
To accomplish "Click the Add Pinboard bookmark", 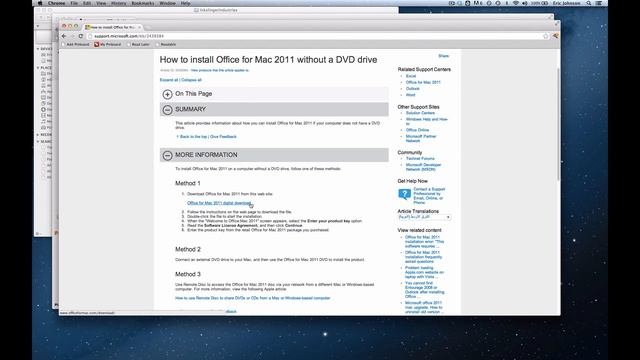I will [76, 44].
